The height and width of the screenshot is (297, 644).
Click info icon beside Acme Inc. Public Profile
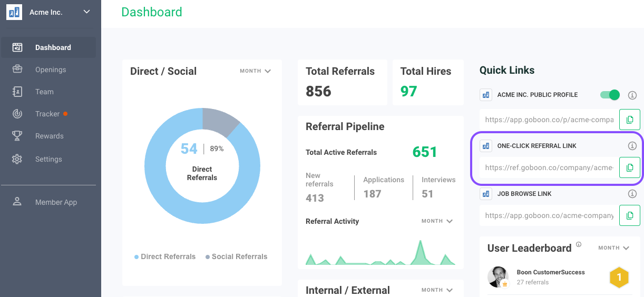(x=632, y=95)
